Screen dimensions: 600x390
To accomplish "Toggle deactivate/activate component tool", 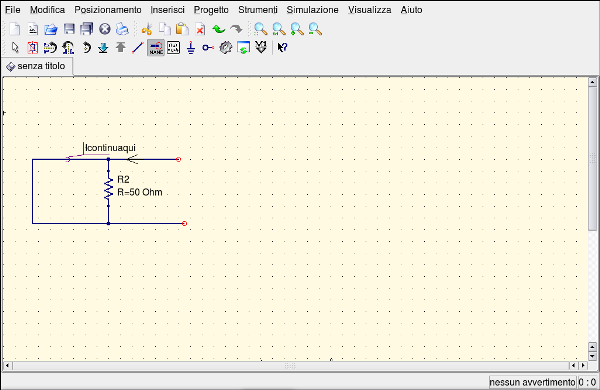I will 33,47.
